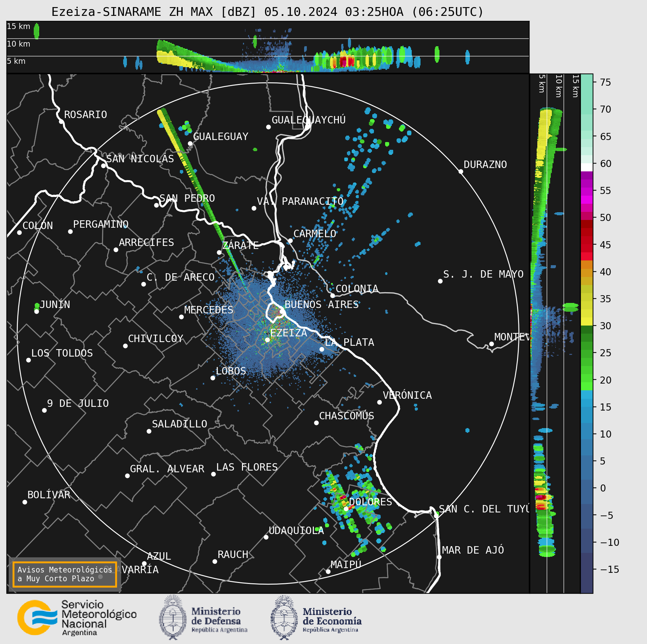
Task: Click the red storm core near Dolores
Action: tap(343, 497)
